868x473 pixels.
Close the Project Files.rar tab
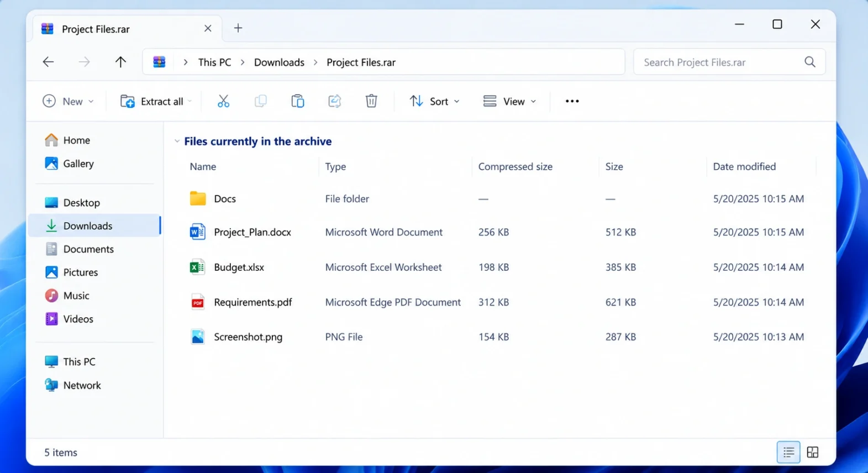[208, 28]
